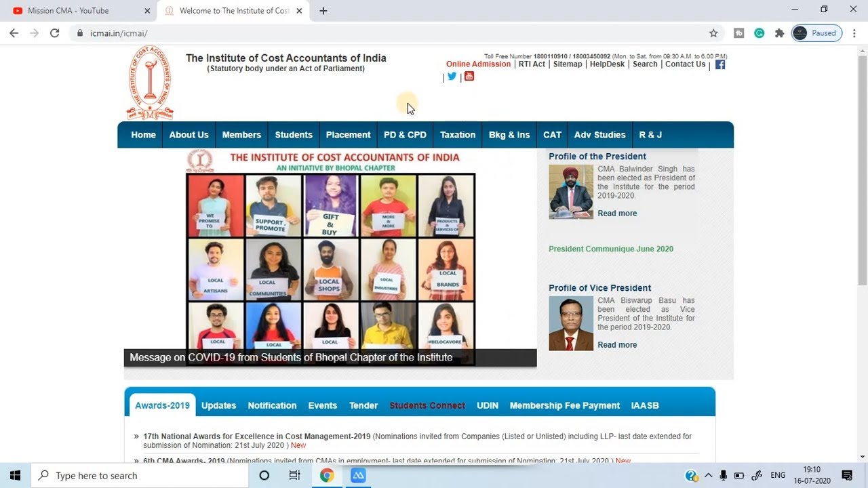This screenshot has height=488, width=868.
Task: Open the institute's Twitter icon
Action: pos(452,76)
